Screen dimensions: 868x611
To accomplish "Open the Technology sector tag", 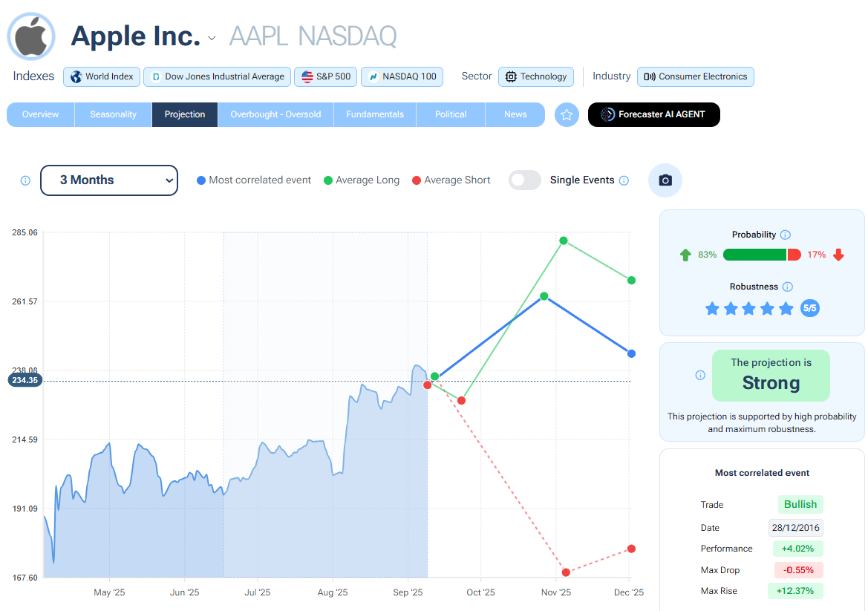I will [x=536, y=76].
